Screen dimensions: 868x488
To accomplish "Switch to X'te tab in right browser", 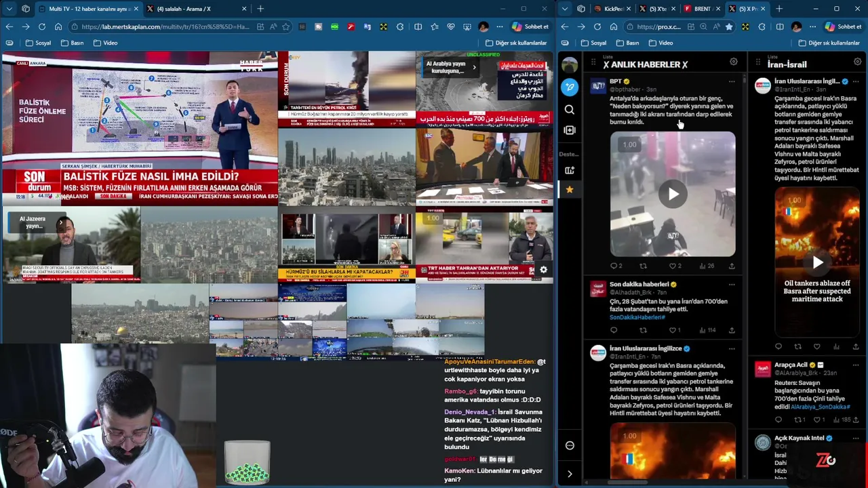I will [x=657, y=9].
